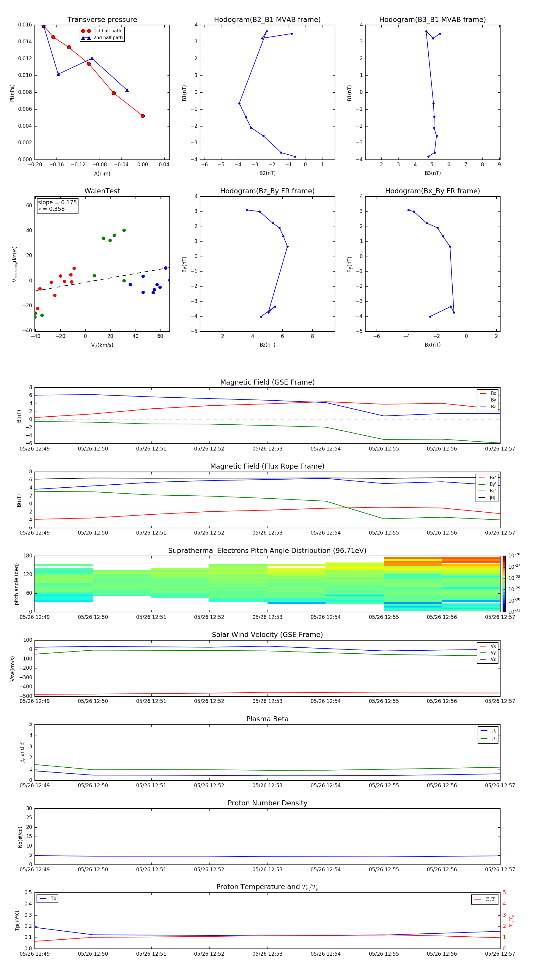The image size is (535, 980).
Task: Click 'A(T·m)' axis label of transverse pressure
Action: [102, 173]
